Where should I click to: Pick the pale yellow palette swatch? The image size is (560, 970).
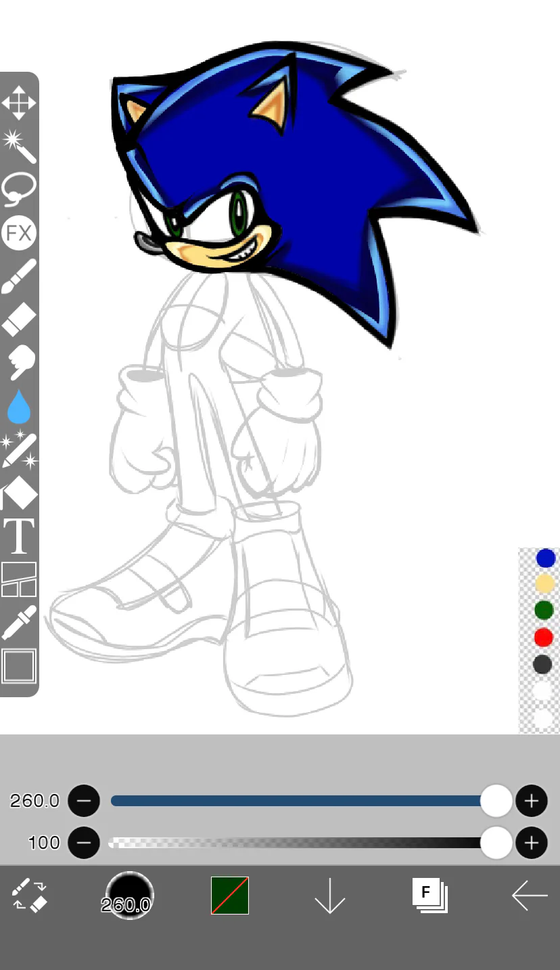[x=544, y=583]
